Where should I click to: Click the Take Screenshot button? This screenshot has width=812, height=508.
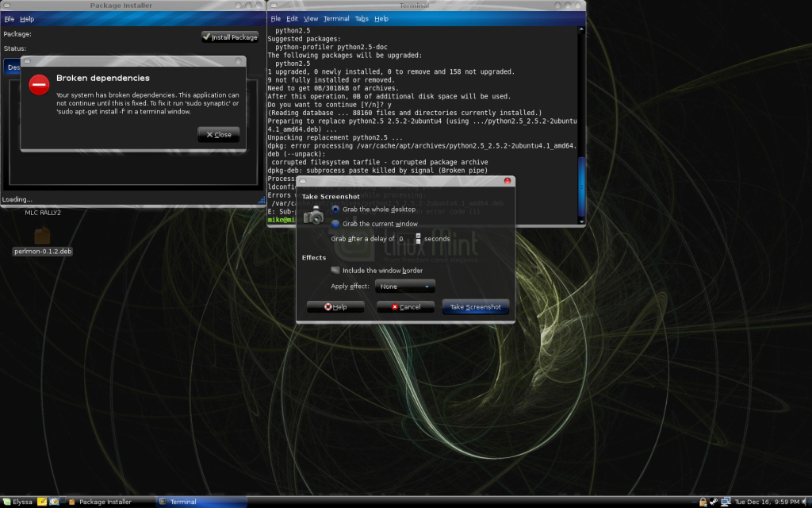(476, 307)
